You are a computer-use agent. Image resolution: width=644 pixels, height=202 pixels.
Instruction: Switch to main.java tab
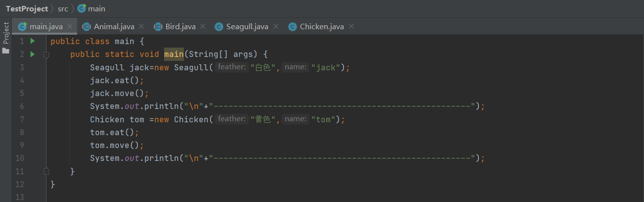pyautogui.click(x=46, y=27)
